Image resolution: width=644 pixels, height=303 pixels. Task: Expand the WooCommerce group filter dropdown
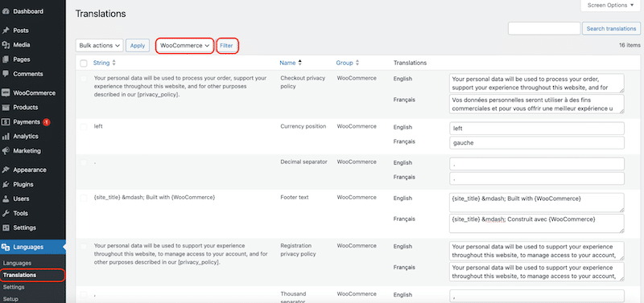pyautogui.click(x=185, y=46)
